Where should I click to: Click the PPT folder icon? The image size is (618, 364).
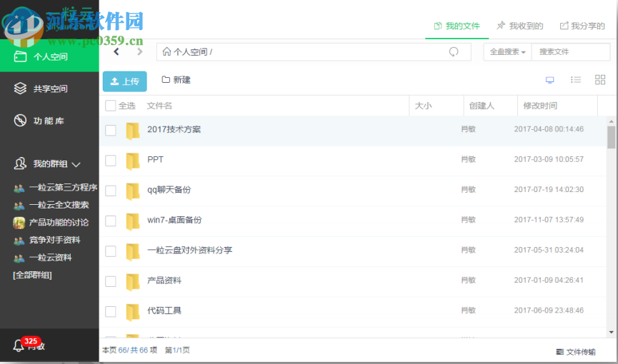133,161
